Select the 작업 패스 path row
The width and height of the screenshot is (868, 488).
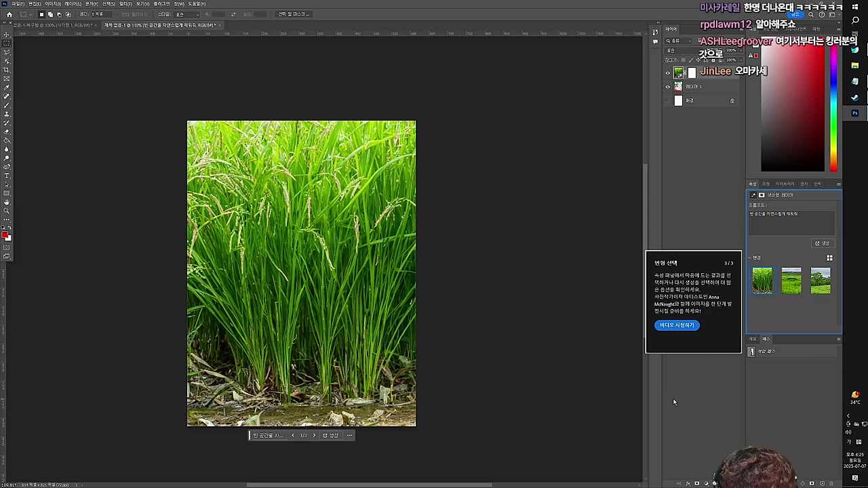tap(793, 351)
